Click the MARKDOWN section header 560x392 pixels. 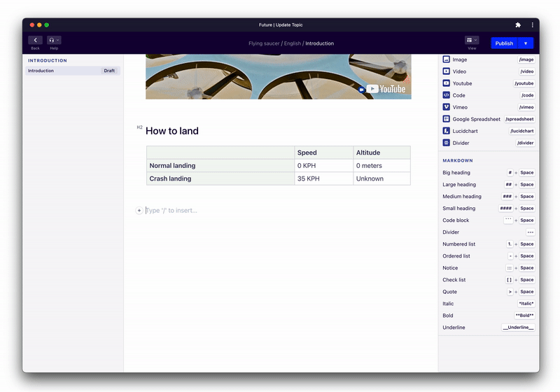(x=458, y=161)
